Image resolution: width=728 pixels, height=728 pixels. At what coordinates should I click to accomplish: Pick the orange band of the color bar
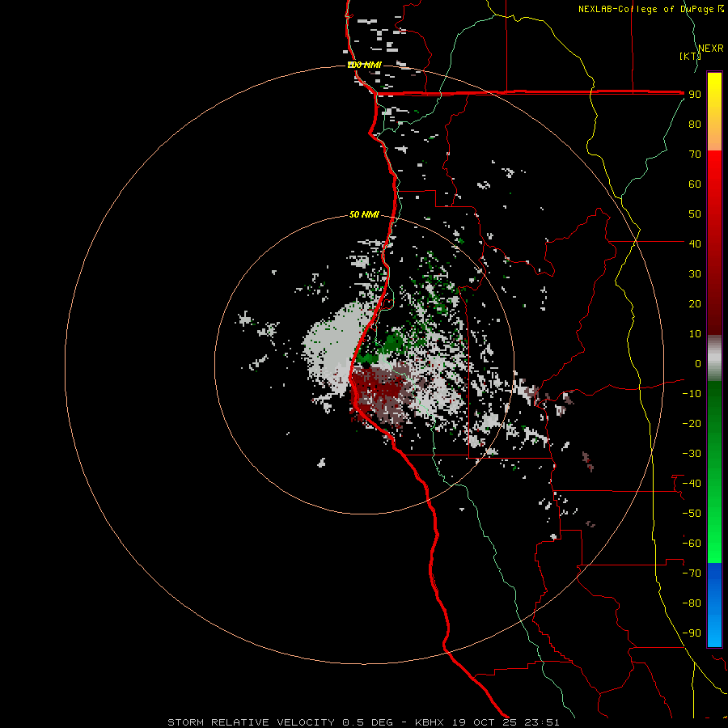pos(714,137)
